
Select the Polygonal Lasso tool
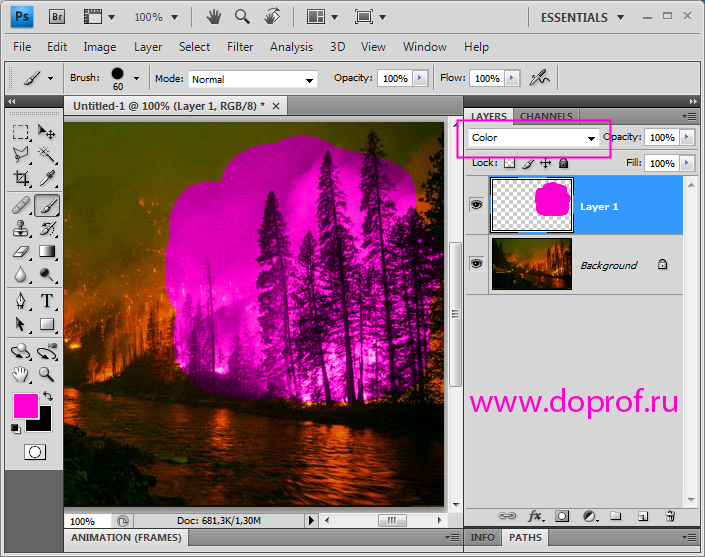coord(21,155)
